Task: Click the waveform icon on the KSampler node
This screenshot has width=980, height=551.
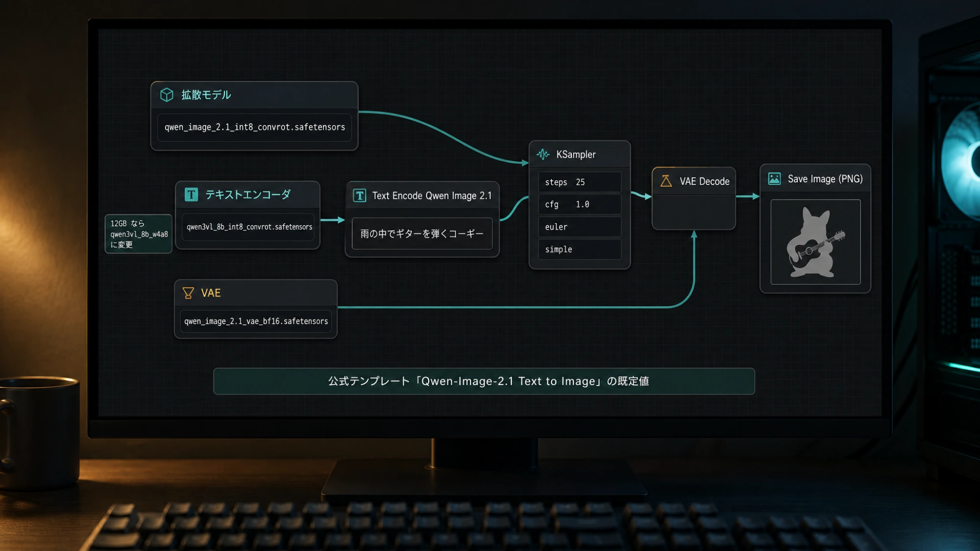Action: point(543,154)
